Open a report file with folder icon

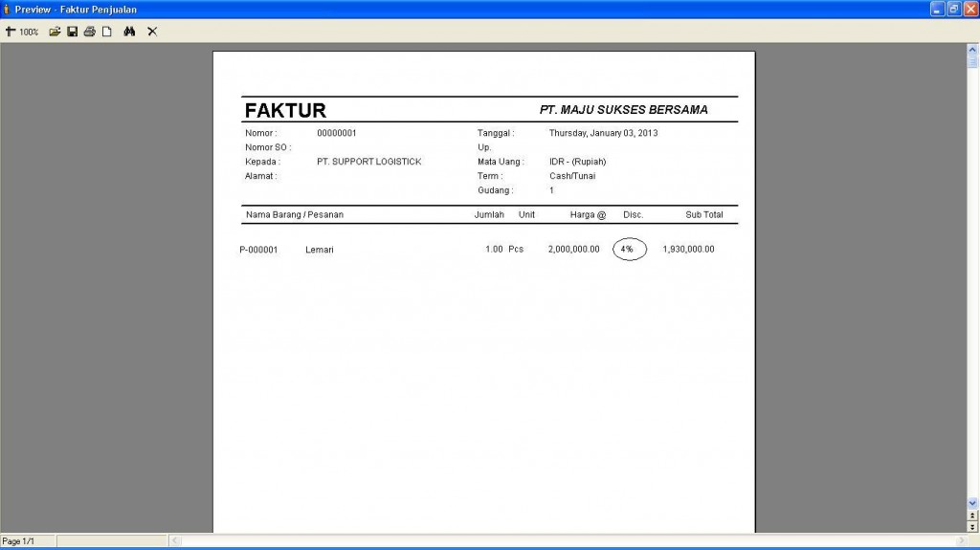55,32
